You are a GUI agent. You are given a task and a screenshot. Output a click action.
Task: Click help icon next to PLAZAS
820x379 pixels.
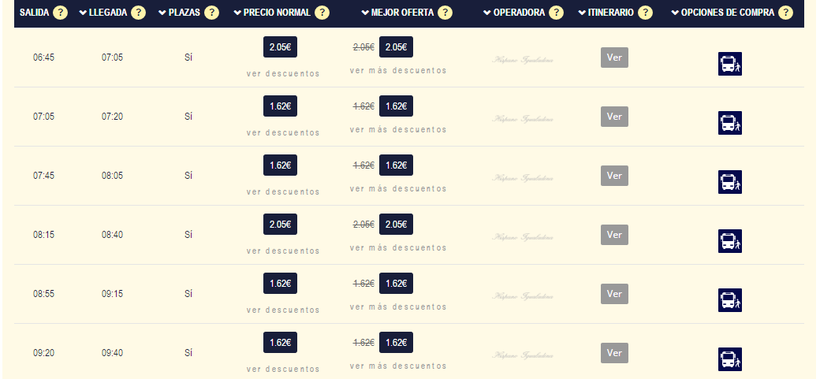(x=211, y=13)
